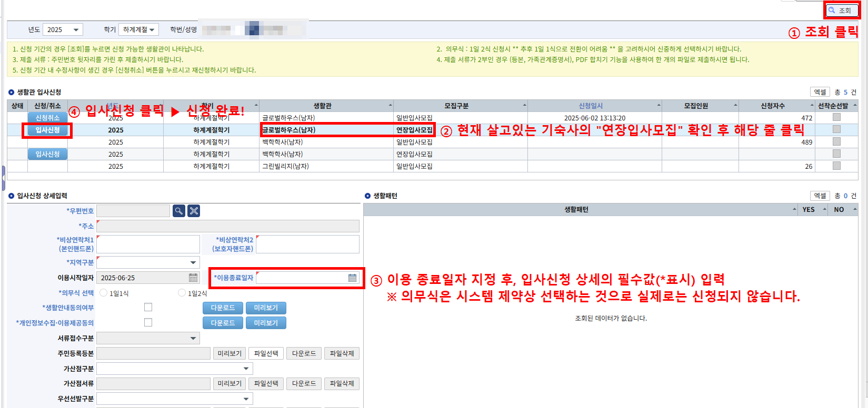Click 신청취소 in the first row
The image size is (868, 408).
click(x=47, y=118)
